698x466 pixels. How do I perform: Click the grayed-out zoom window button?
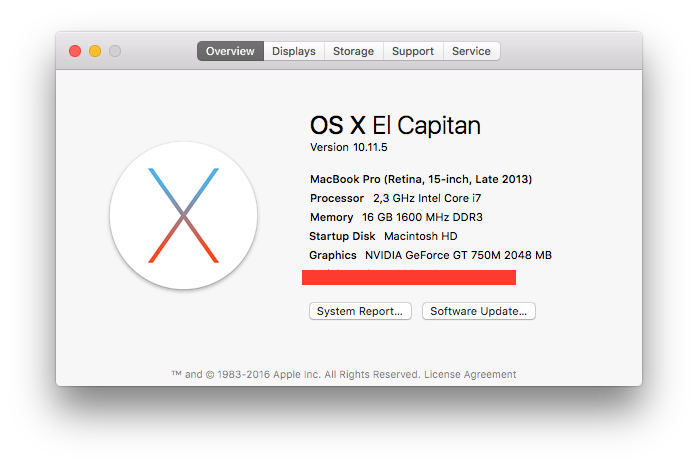point(115,51)
